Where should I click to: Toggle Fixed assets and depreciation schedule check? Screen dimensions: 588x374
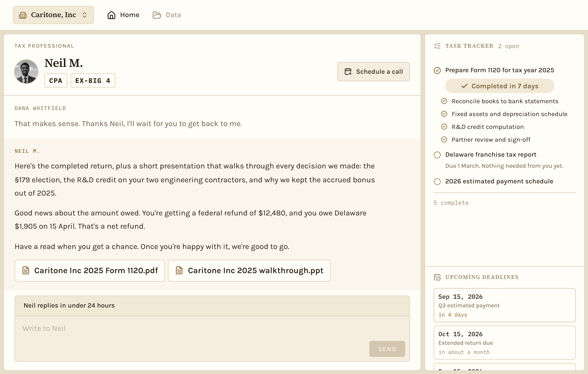click(444, 114)
